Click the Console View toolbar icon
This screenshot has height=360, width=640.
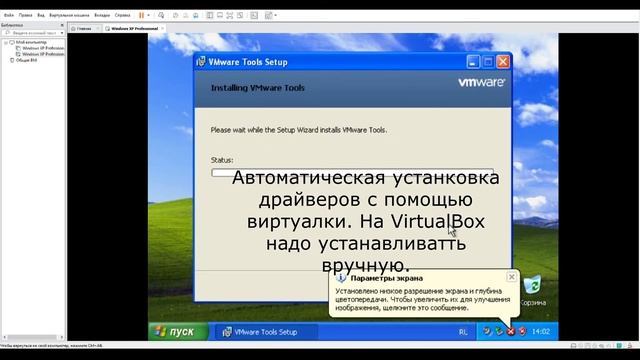click(254, 15)
